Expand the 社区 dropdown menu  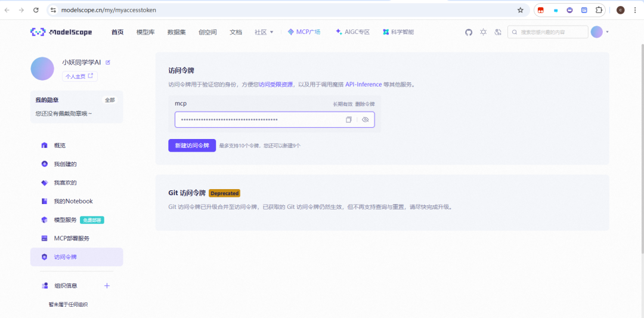264,32
